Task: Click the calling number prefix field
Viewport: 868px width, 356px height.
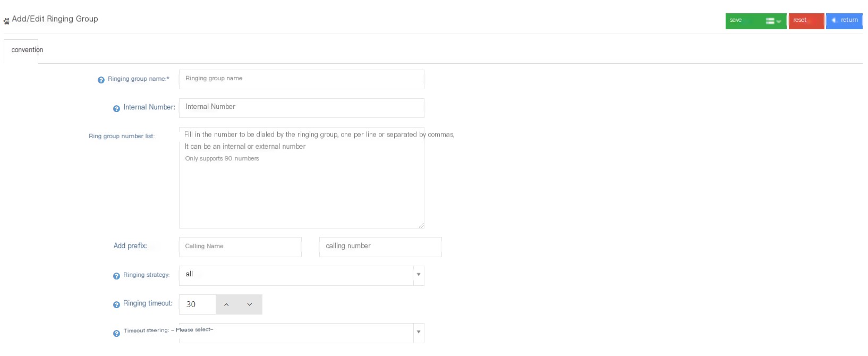Action: [380, 247]
